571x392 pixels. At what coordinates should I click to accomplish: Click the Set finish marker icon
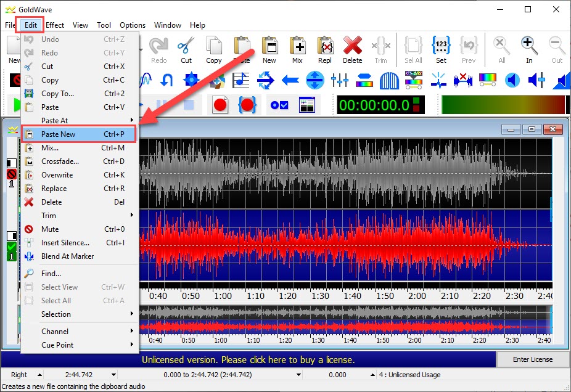pyautogui.click(x=440, y=49)
